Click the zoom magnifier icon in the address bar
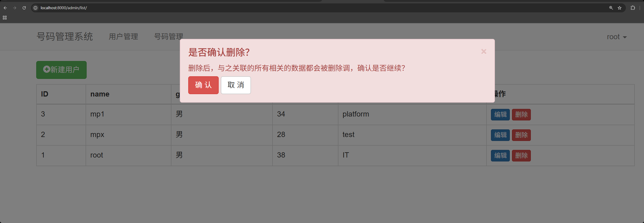This screenshot has width=644, height=223. 611,8
